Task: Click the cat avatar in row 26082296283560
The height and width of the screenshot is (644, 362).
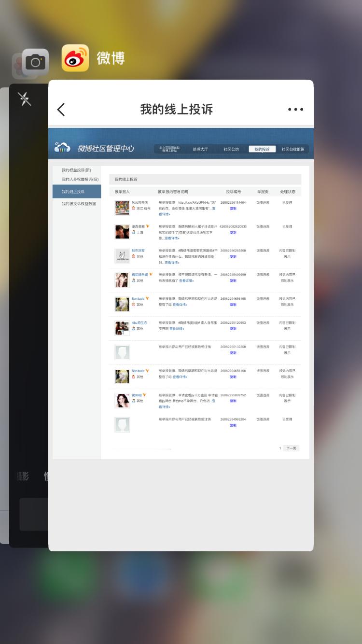Action: pos(122,256)
